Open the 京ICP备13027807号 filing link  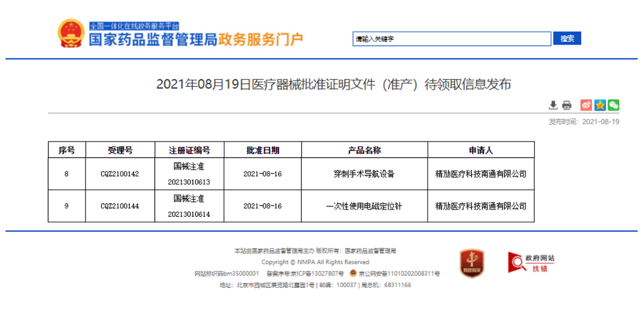click(311, 274)
